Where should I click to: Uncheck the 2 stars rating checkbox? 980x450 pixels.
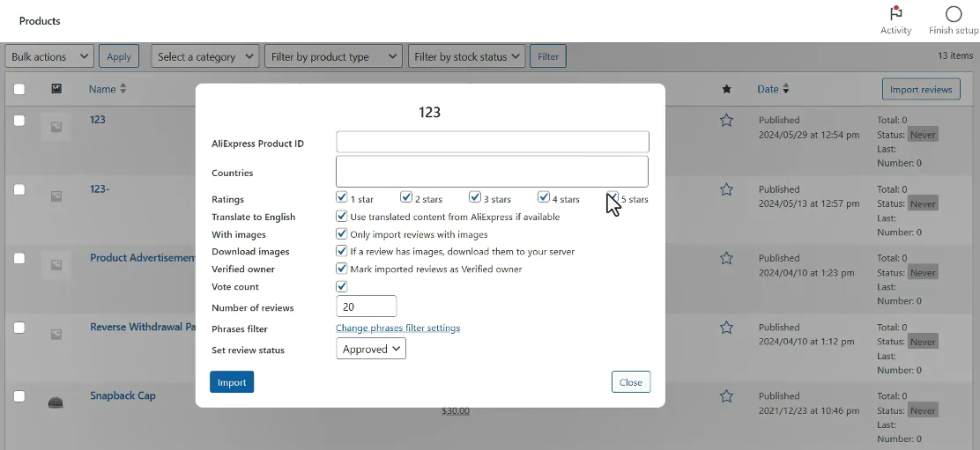(406, 197)
